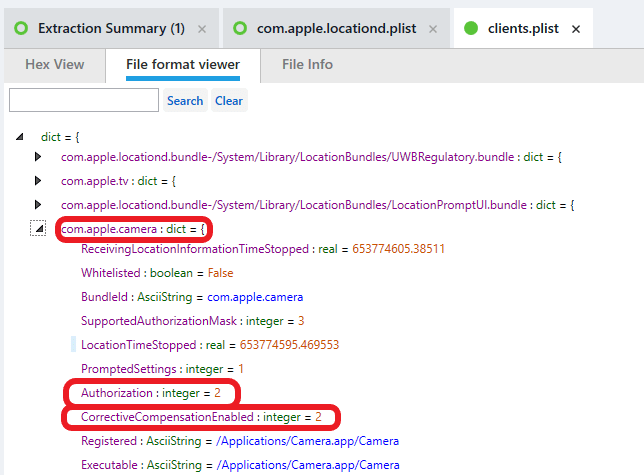644x475 pixels.
Task: Expand the com.apple.tv dict entry
Action: point(38,181)
